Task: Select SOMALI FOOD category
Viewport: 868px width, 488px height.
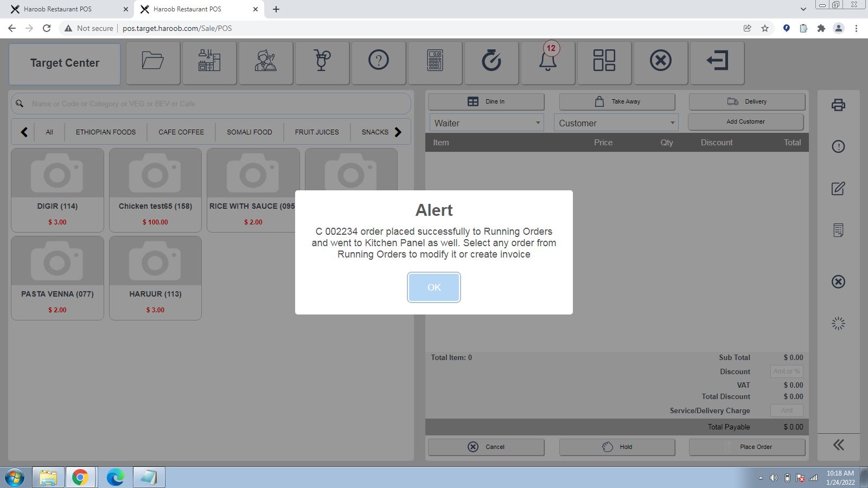Action: pyautogui.click(x=250, y=132)
